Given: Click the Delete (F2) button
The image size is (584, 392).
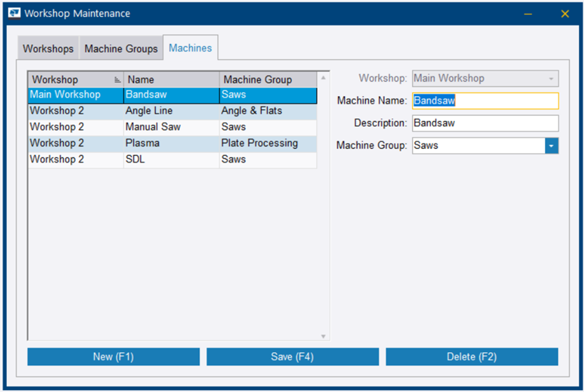Looking at the screenshot, I should pos(471,357).
